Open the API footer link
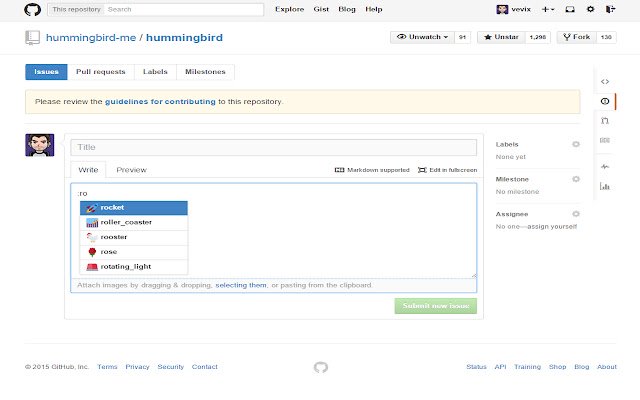 click(x=500, y=367)
